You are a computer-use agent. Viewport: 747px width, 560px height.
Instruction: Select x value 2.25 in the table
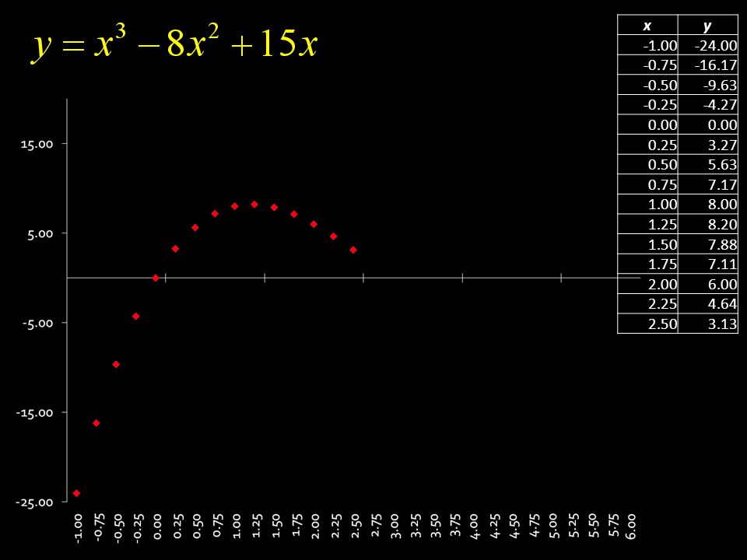(x=647, y=304)
